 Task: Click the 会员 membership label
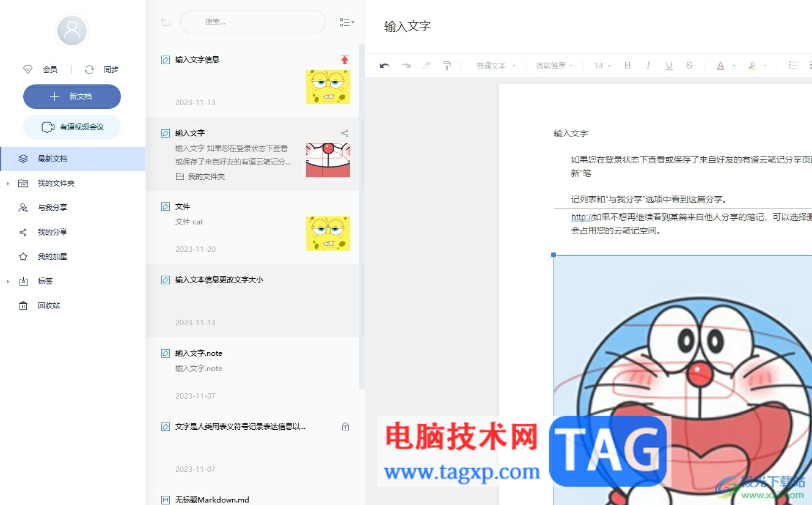(50, 70)
